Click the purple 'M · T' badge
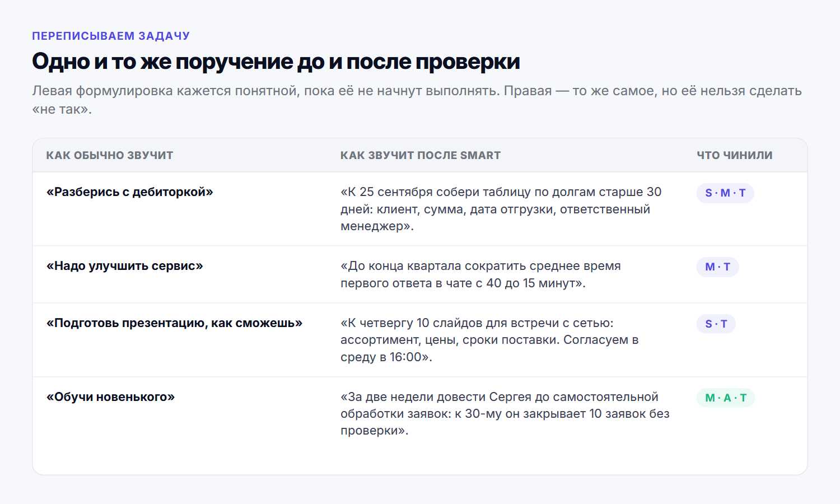 coord(718,267)
